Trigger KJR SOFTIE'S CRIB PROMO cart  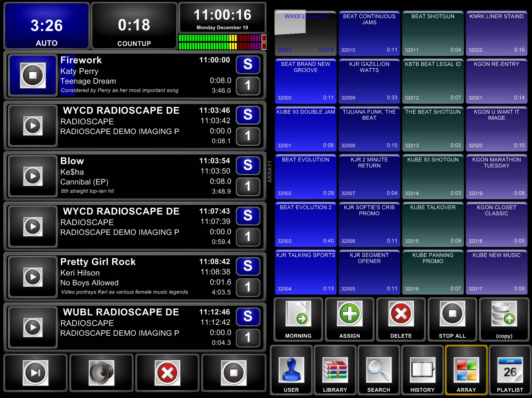point(369,224)
